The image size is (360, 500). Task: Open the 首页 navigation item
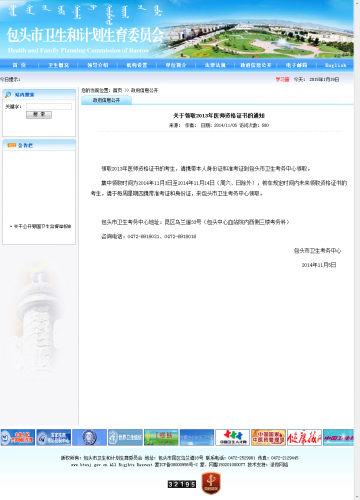(x=19, y=65)
